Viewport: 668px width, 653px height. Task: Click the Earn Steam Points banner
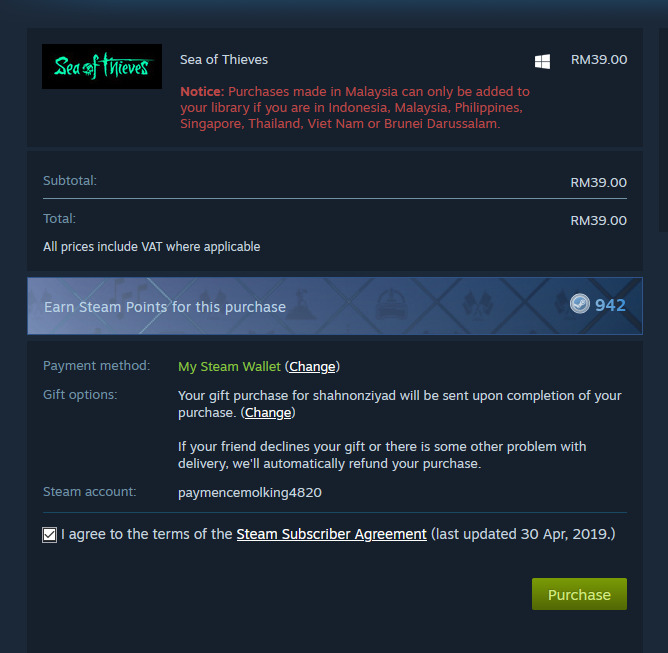click(x=335, y=306)
